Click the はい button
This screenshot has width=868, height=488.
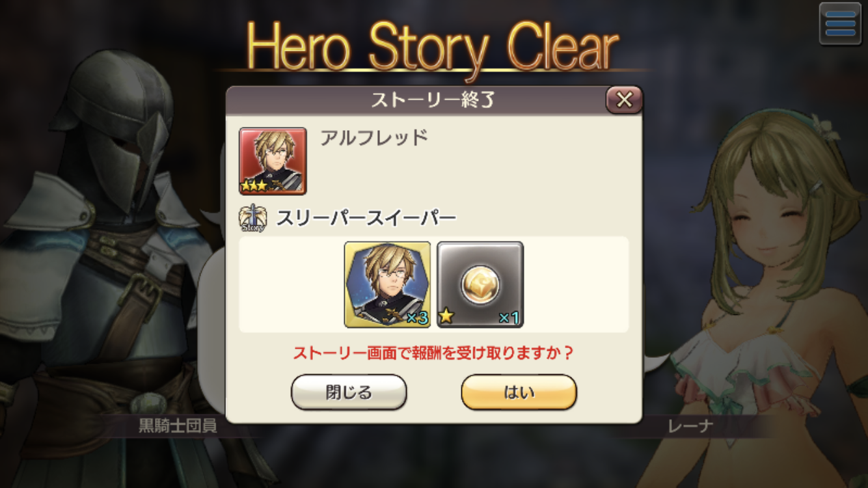coord(519,392)
